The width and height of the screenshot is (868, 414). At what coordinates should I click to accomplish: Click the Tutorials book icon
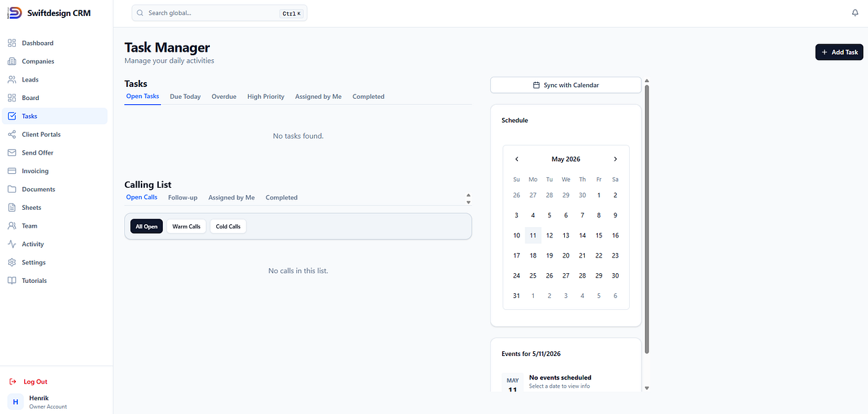coord(12,281)
